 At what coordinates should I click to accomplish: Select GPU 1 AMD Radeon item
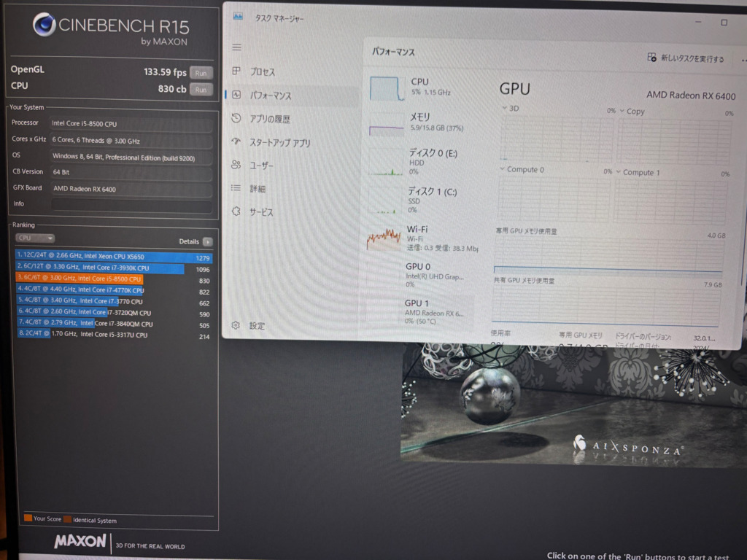[x=421, y=312]
